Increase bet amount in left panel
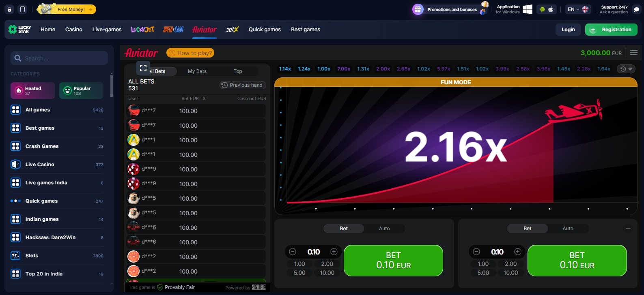Image resolution: width=644 pixels, height=295 pixels. pyautogui.click(x=334, y=252)
